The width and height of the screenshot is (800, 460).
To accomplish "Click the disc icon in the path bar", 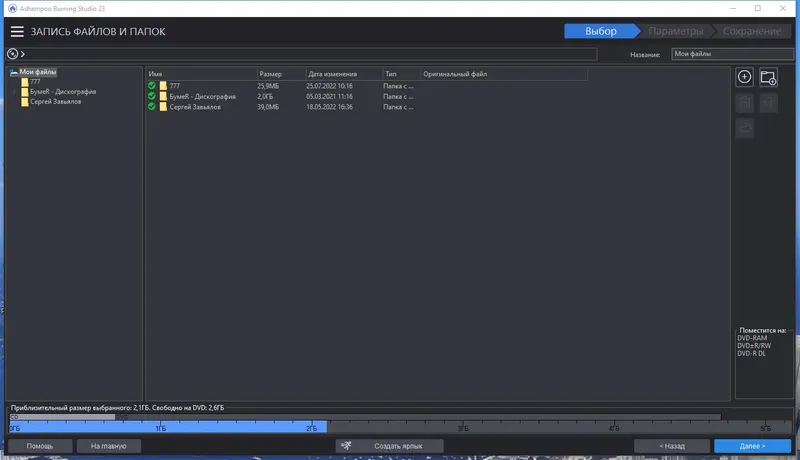I will tap(13, 54).
